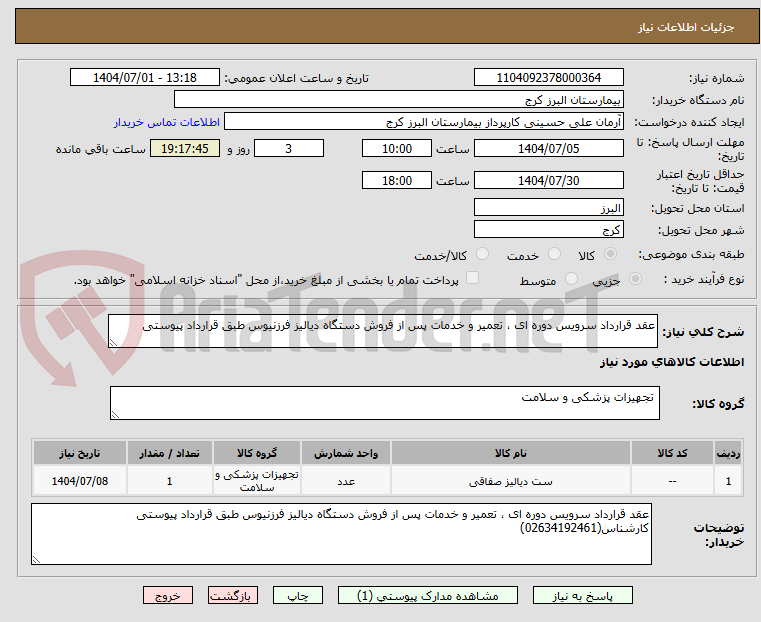Click the اطلاعات کالاهای مورد نیاز heading

click(672, 362)
